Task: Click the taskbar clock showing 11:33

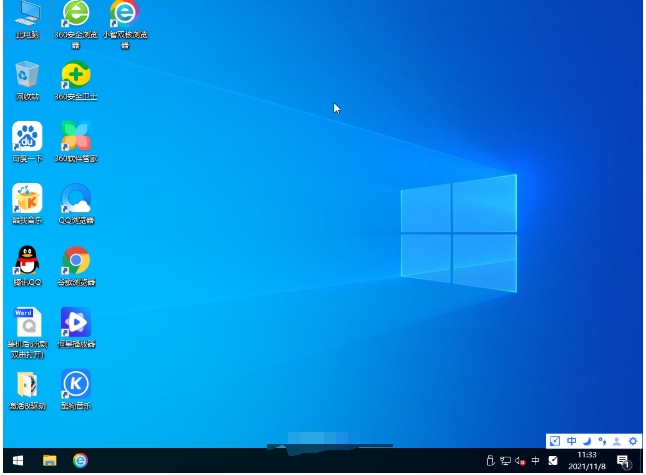Action: [x=588, y=461]
